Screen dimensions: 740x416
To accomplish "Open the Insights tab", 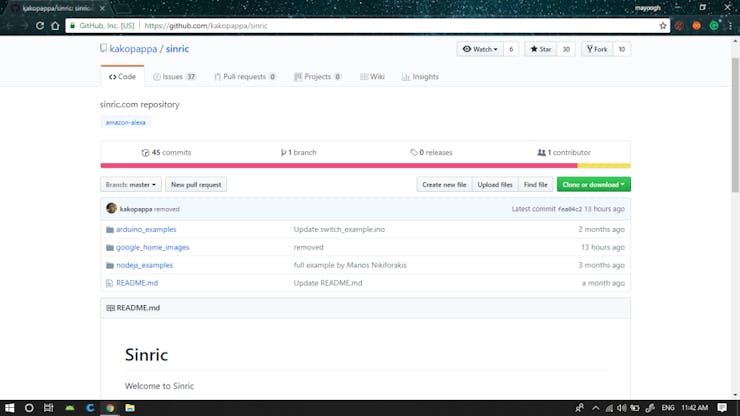I will [x=420, y=76].
